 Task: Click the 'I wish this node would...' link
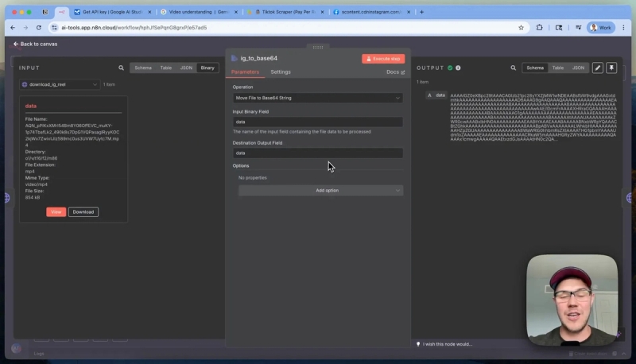[447, 344]
